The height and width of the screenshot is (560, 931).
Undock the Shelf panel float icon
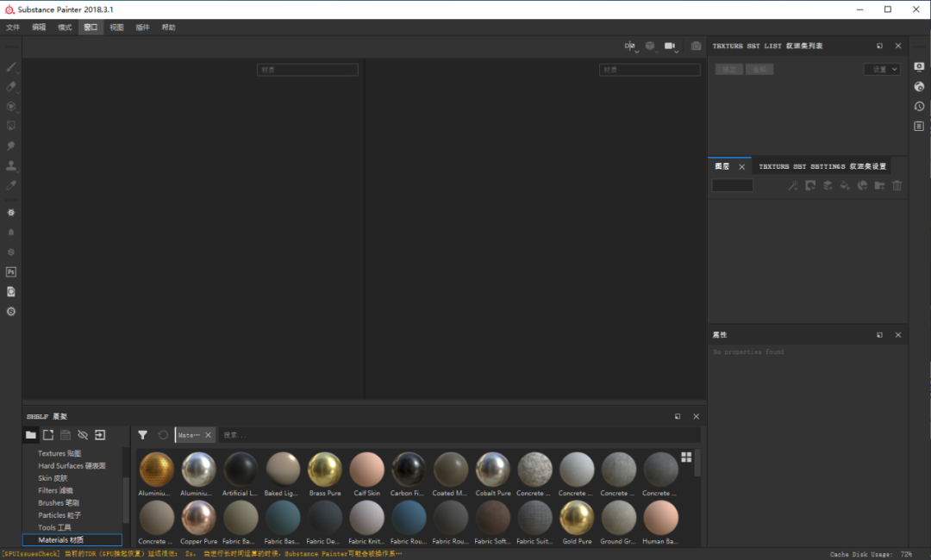pyautogui.click(x=678, y=416)
